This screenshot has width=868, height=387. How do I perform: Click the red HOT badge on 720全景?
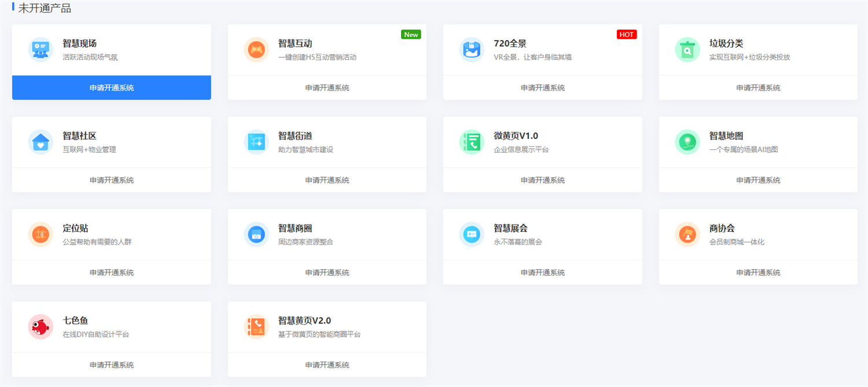click(626, 35)
